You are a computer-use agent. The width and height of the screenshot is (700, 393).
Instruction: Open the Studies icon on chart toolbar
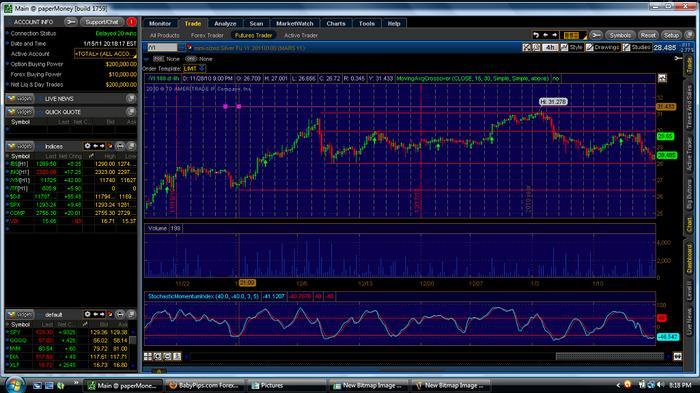pos(627,47)
